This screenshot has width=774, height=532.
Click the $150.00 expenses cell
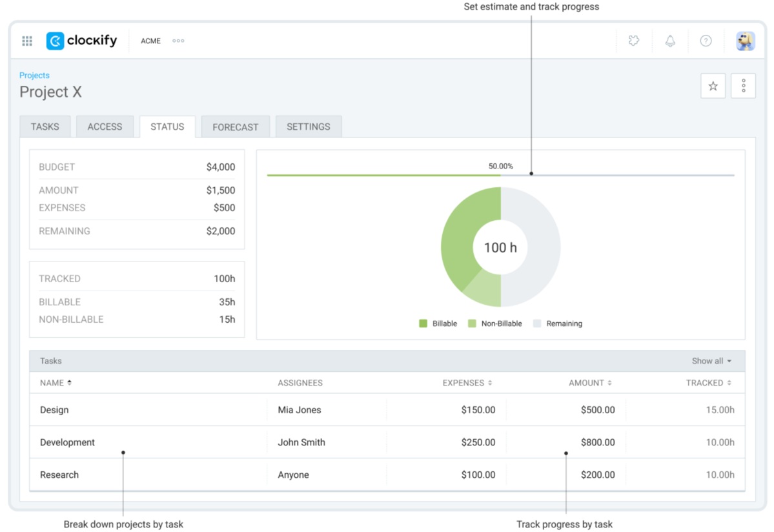click(x=478, y=409)
